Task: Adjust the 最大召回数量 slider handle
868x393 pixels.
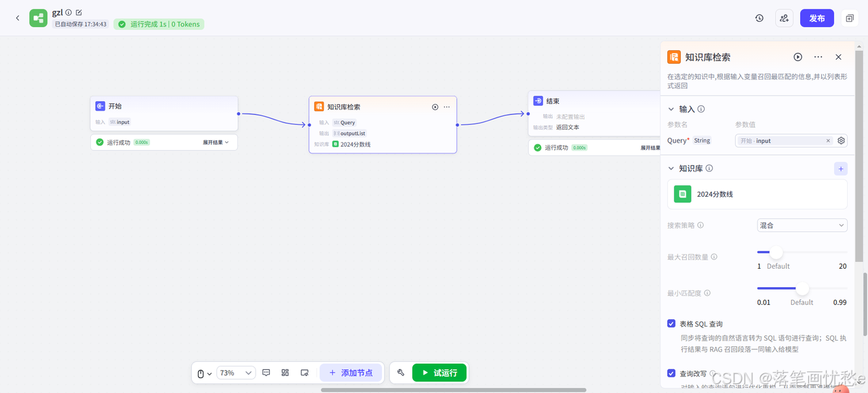Action: click(x=776, y=252)
